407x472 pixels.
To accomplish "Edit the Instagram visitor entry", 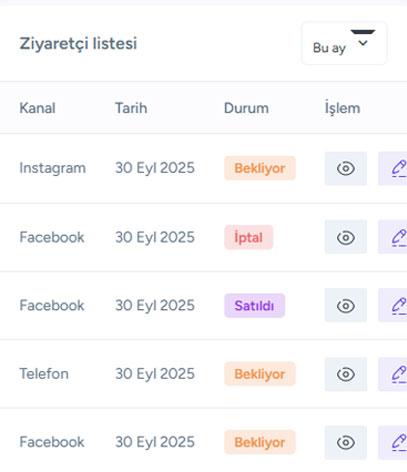I will click(393, 168).
